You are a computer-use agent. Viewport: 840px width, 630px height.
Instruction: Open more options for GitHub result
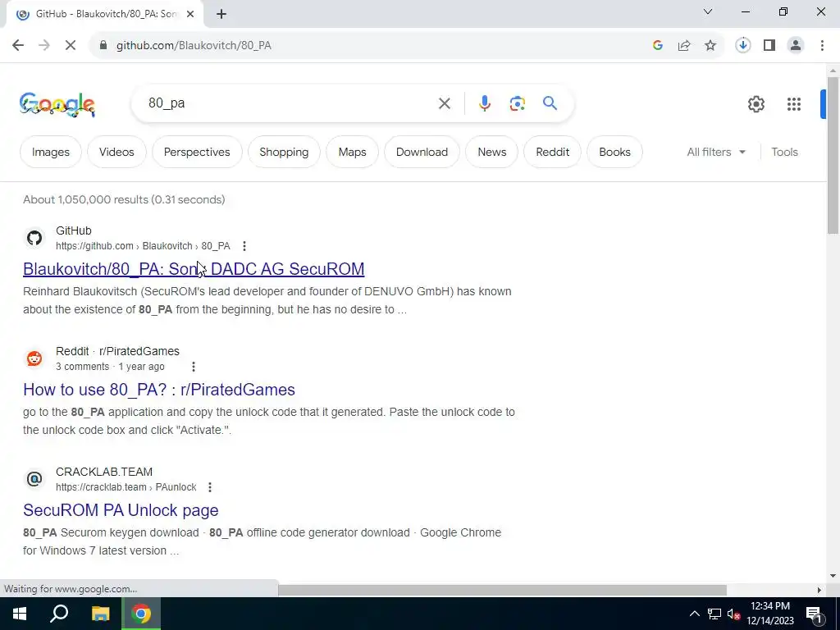point(244,246)
